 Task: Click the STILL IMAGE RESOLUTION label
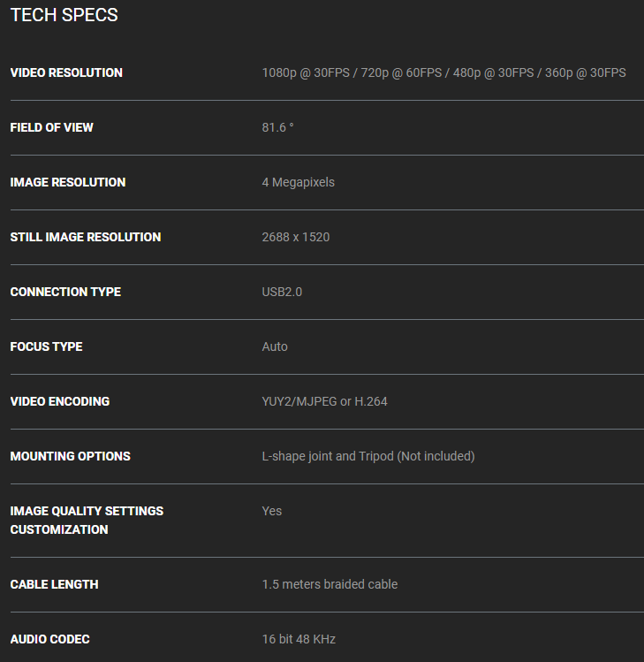tap(86, 237)
